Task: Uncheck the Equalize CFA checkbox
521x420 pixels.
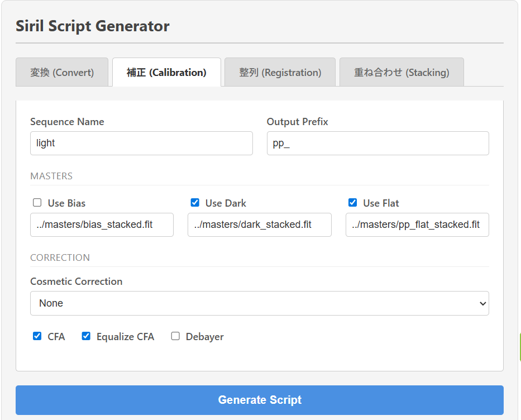Action: click(86, 336)
